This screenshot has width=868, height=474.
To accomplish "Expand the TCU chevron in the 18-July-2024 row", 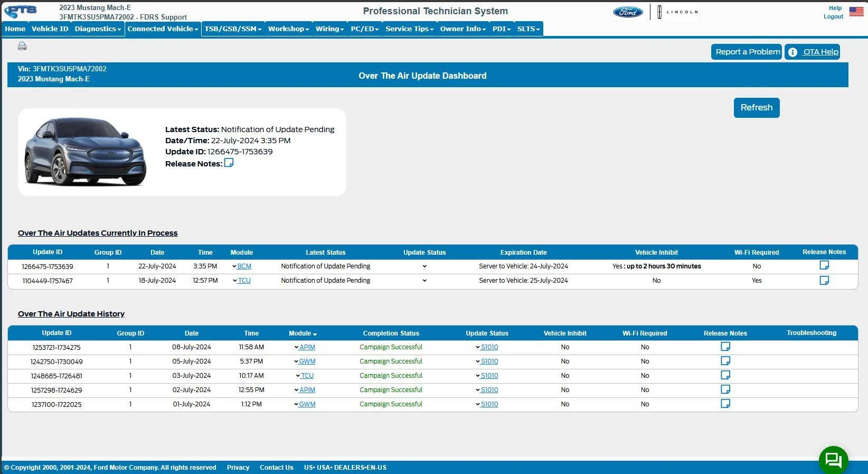I will [x=235, y=281].
